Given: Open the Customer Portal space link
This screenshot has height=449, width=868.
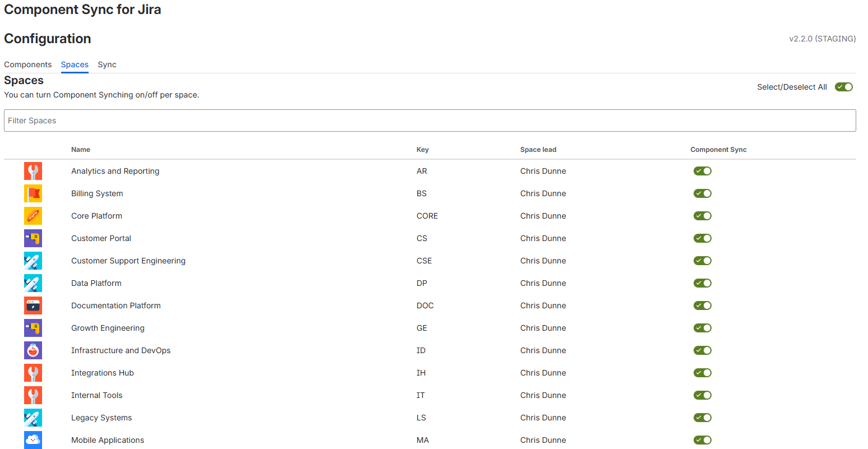Looking at the screenshot, I should click(x=101, y=238).
